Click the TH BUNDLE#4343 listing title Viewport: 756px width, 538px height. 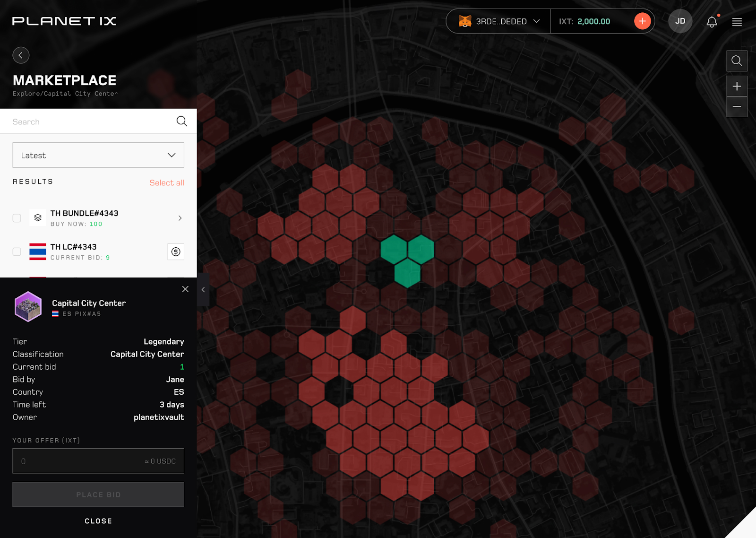point(84,213)
